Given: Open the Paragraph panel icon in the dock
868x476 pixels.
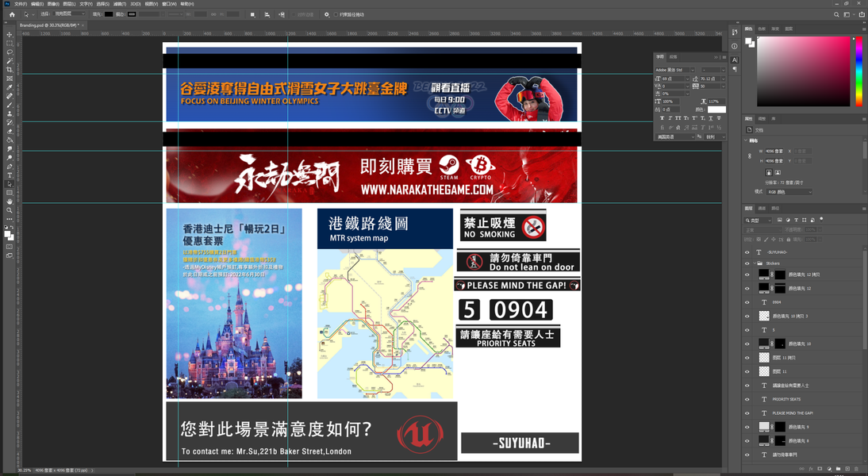Looking at the screenshot, I should coord(735,69).
